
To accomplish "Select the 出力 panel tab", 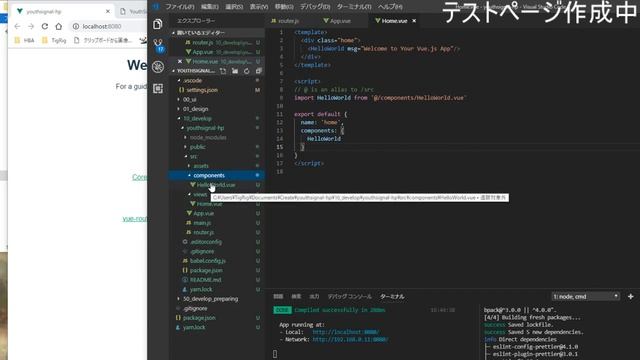I will tap(314, 296).
